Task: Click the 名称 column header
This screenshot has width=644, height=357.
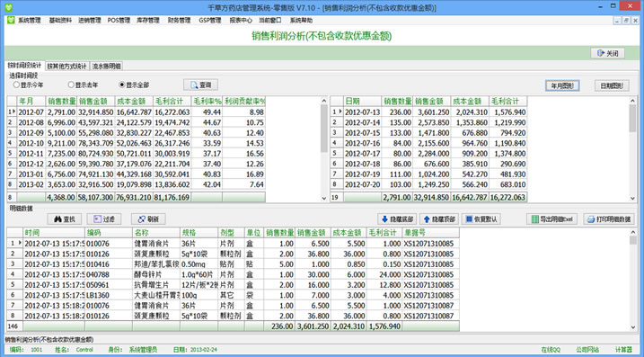Action: click(156, 233)
